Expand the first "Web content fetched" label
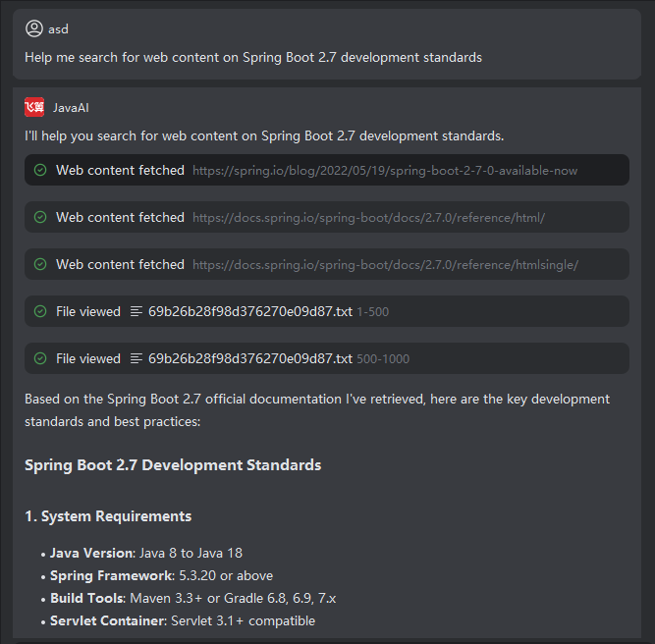The image size is (655, 644). (120, 170)
